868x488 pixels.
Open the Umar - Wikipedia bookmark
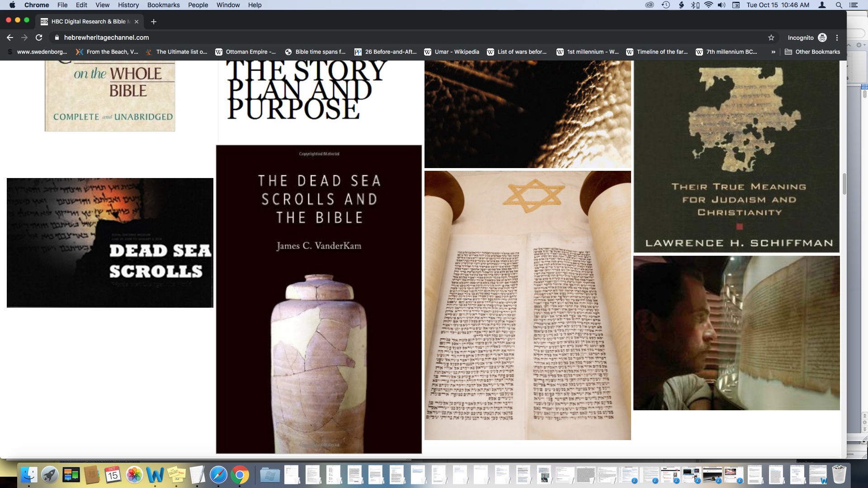452,52
